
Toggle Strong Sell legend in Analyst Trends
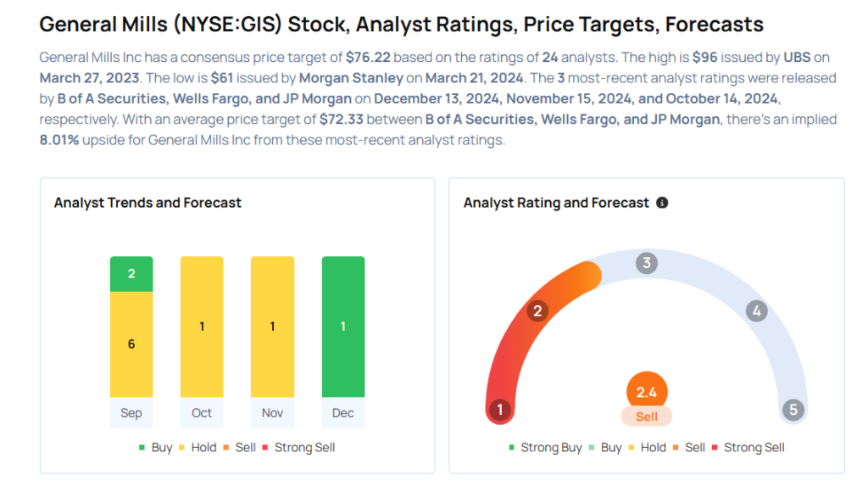pos(300,447)
